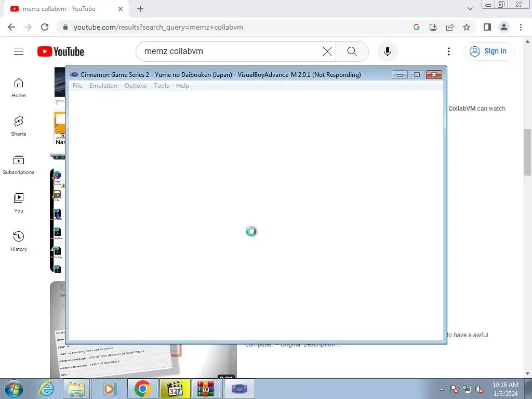Open Chrome's three-dot menu

[521, 27]
